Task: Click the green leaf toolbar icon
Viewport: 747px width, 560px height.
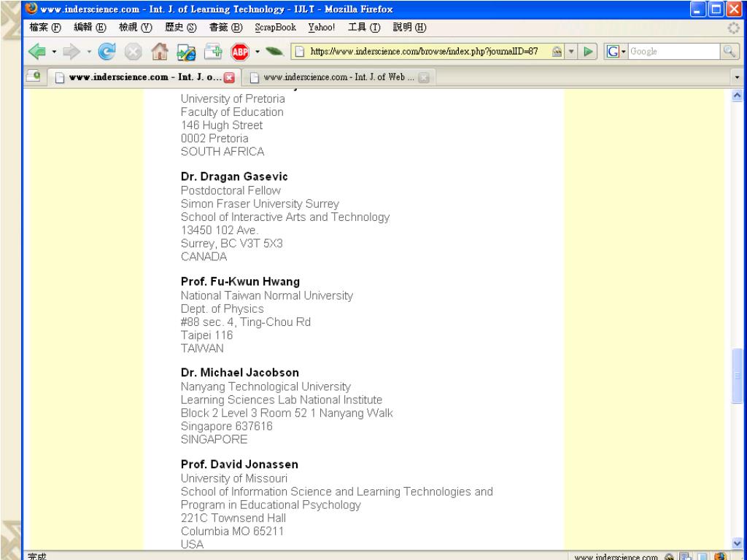Action: pyautogui.click(x=274, y=52)
